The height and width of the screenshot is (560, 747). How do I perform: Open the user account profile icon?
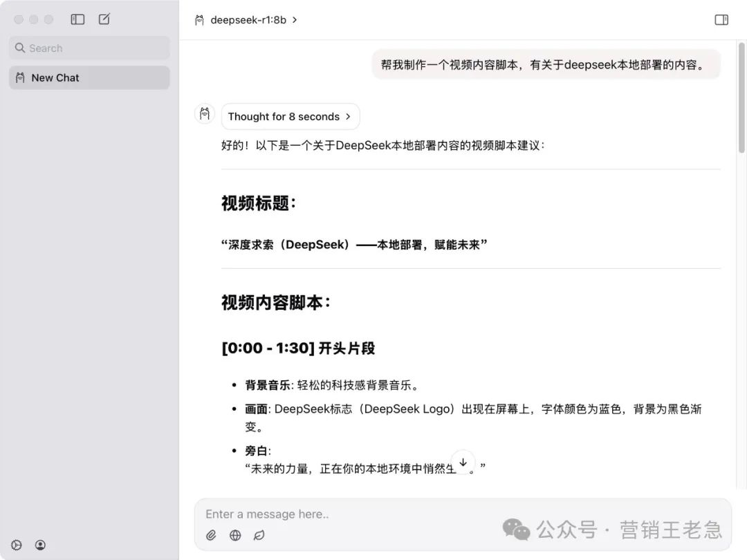(x=41, y=545)
